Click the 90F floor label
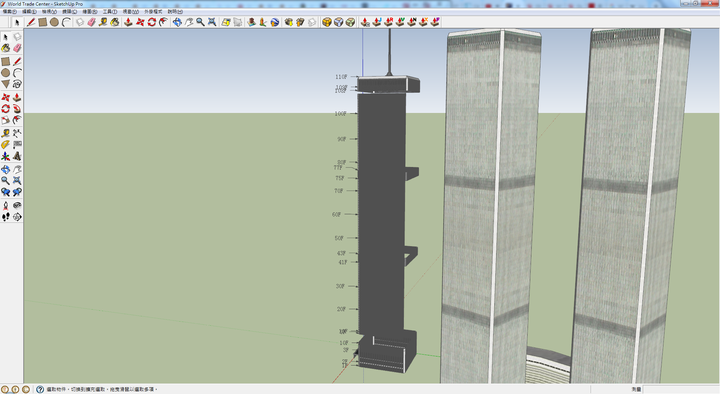This screenshot has height=394, width=720. click(342, 139)
